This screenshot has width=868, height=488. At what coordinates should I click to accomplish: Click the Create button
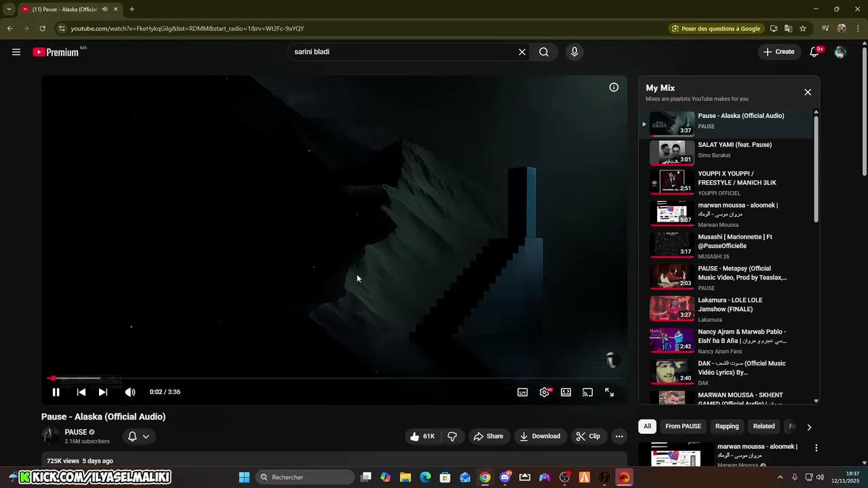pyautogui.click(x=779, y=52)
